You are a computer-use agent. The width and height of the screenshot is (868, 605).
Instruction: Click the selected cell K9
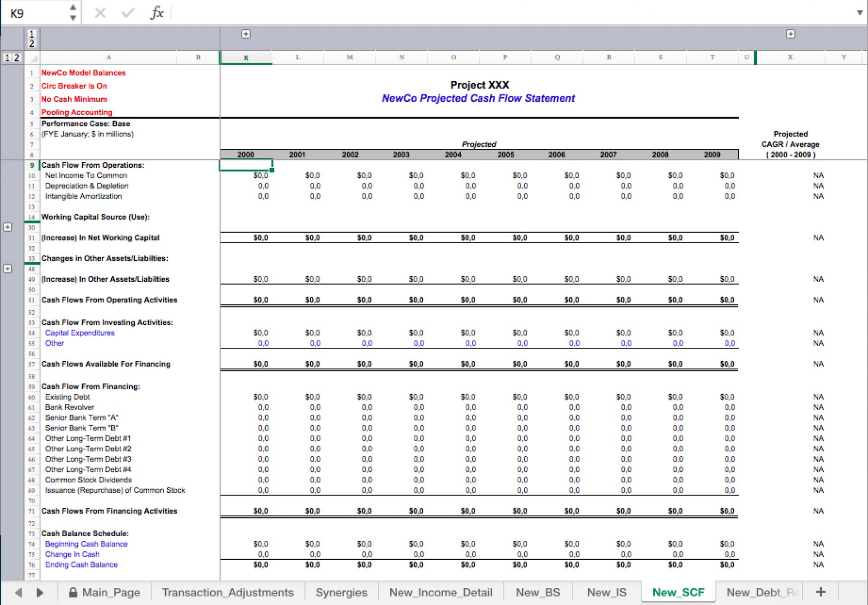(246, 165)
